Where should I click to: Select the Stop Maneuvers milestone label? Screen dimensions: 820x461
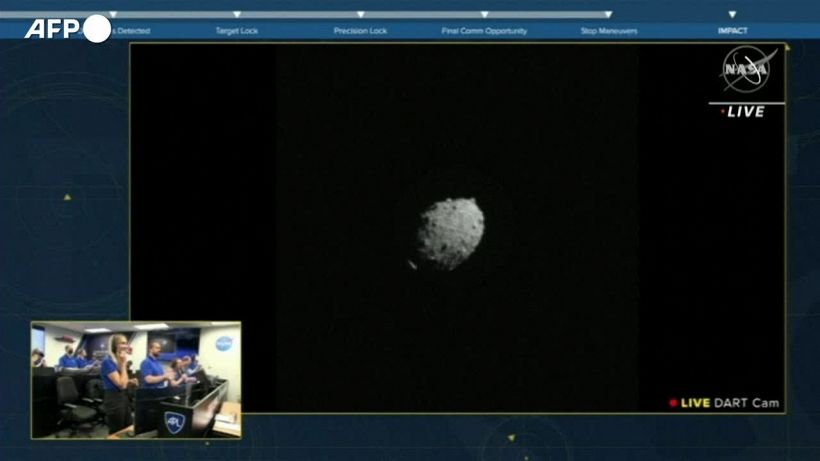click(x=608, y=31)
